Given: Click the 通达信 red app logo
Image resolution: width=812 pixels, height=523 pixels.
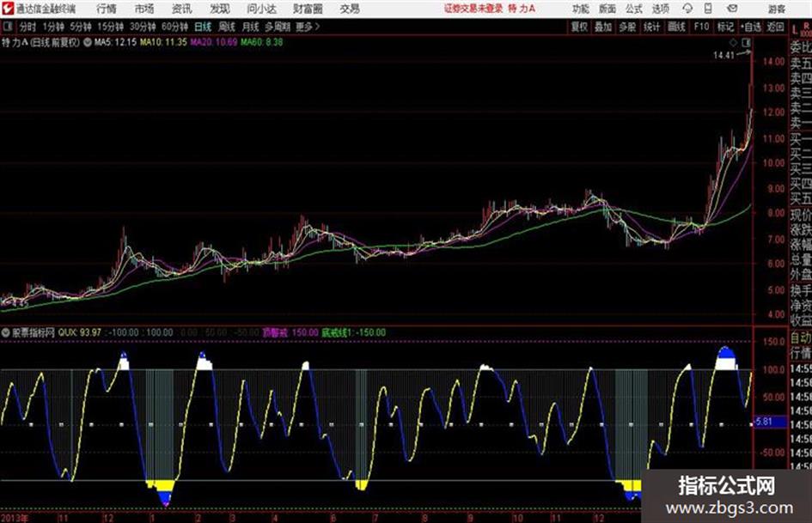Looking at the screenshot, I should click(x=8, y=9).
